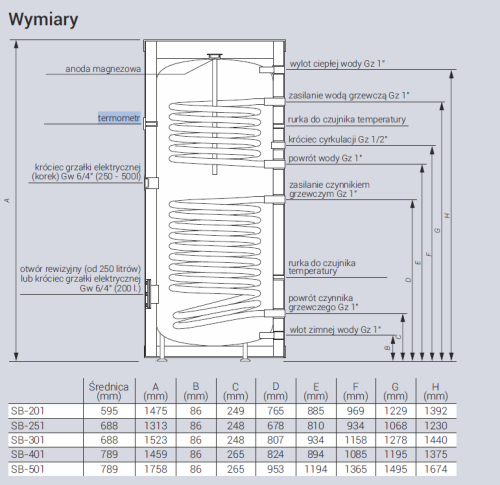Screen dimensions: 500x485
Task: Select the 'SB-301' row label
Action: (x=28, y=440)
